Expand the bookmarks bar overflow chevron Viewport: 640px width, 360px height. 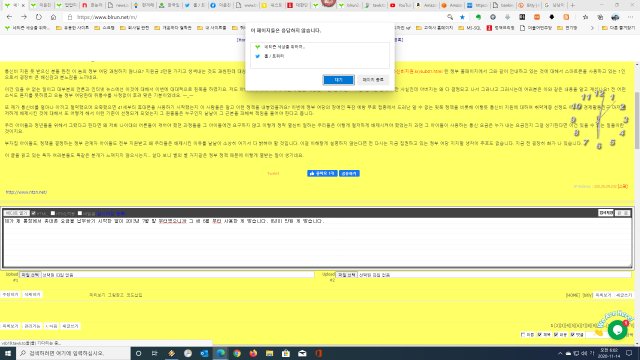pyautogui.click(x=592, y=28)
